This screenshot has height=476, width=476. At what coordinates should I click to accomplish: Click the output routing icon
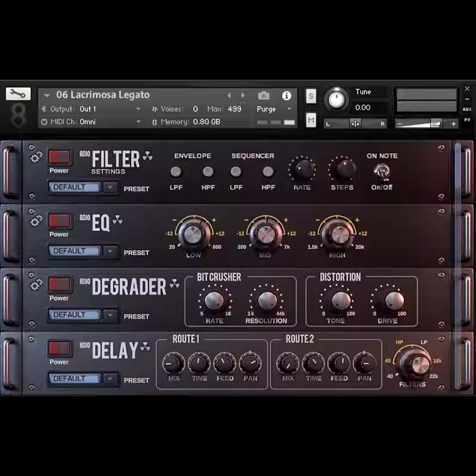coord(44,109)
